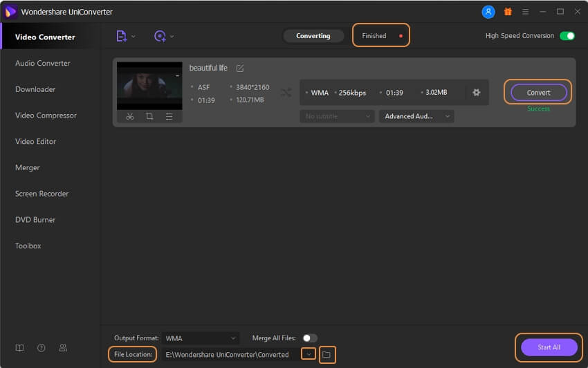This screenshot has height=368, width=588.
Task: Minimize the UniConverter window
Action: (x=542, y=12)
